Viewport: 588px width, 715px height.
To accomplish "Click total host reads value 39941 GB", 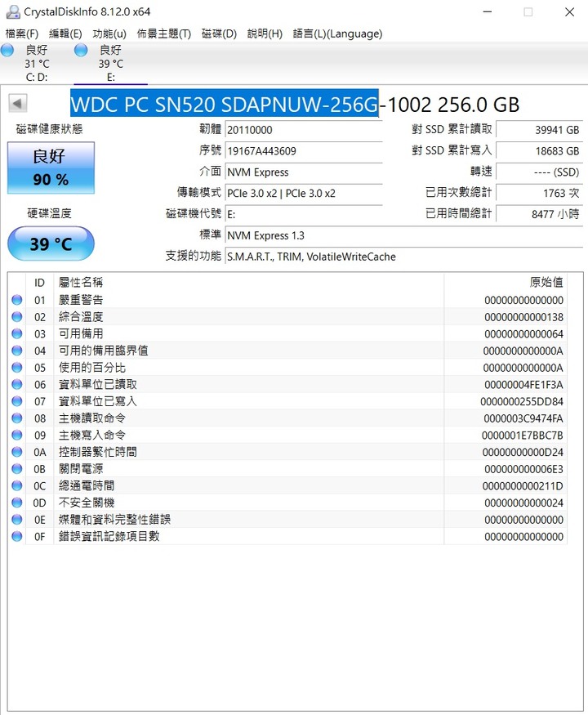I will coord(539,129).
